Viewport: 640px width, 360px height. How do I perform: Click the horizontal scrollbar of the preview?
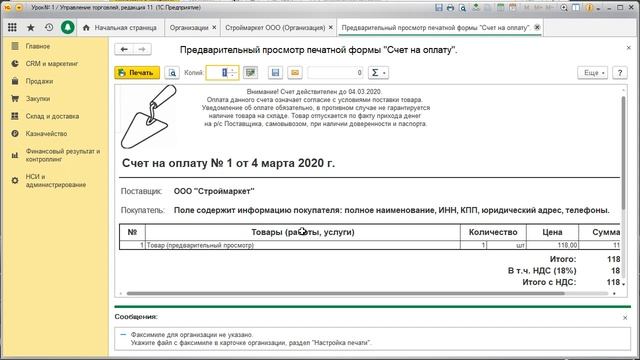click(345, 293)
